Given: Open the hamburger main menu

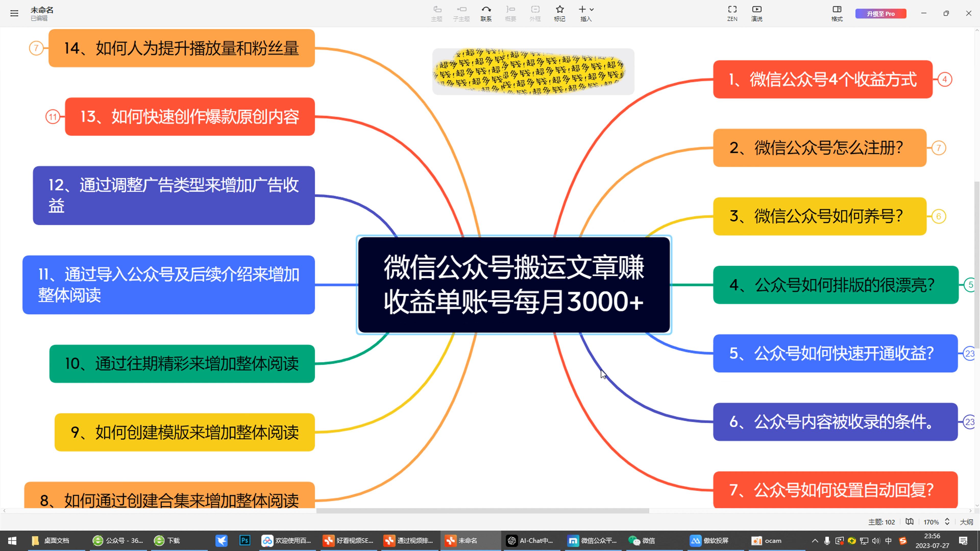Looking at the screenshot, I should [14, 13].
